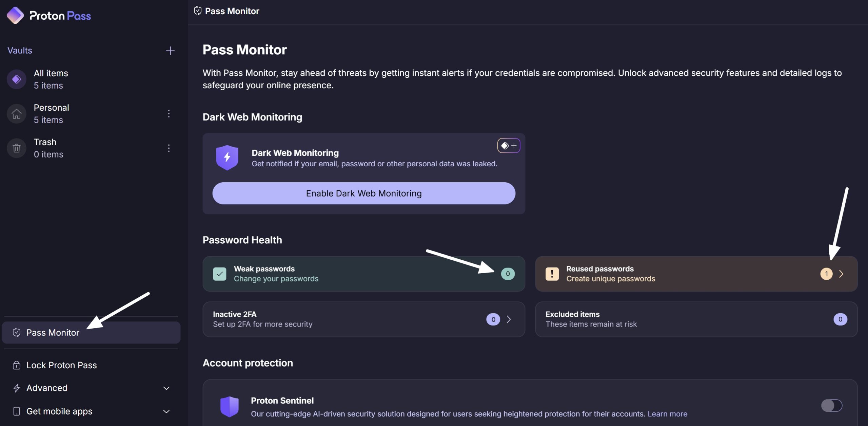Select Lock Proton Pass
This screenshot has width=868, height=426.
91,365
